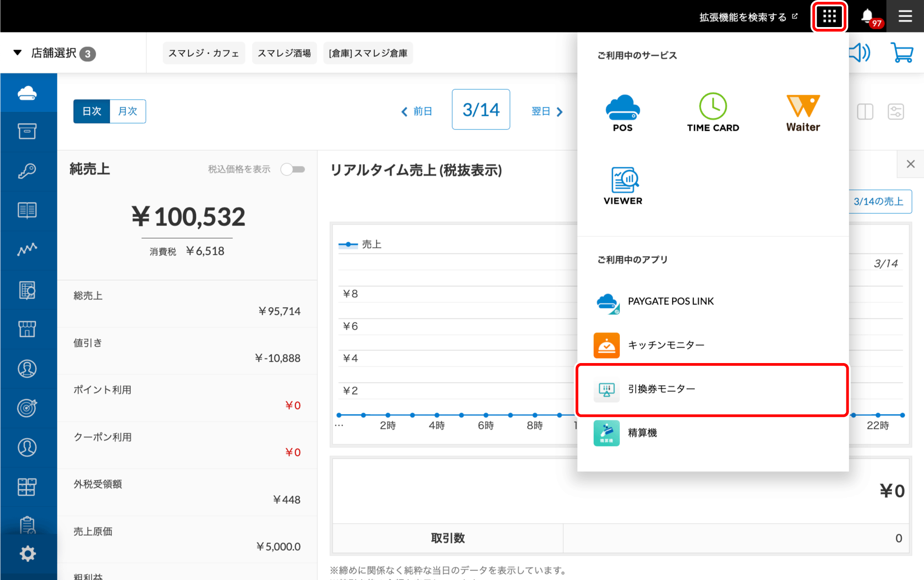Screen dimensions: 924x580
Task: Expand the 店舗選択 store selector dropdown
Action: click(54, 53)
